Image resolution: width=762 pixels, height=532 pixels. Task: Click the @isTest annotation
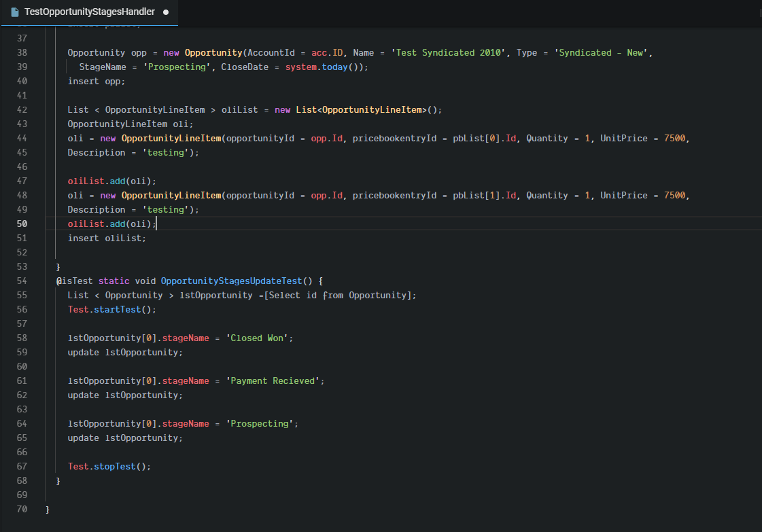[75, 281]
